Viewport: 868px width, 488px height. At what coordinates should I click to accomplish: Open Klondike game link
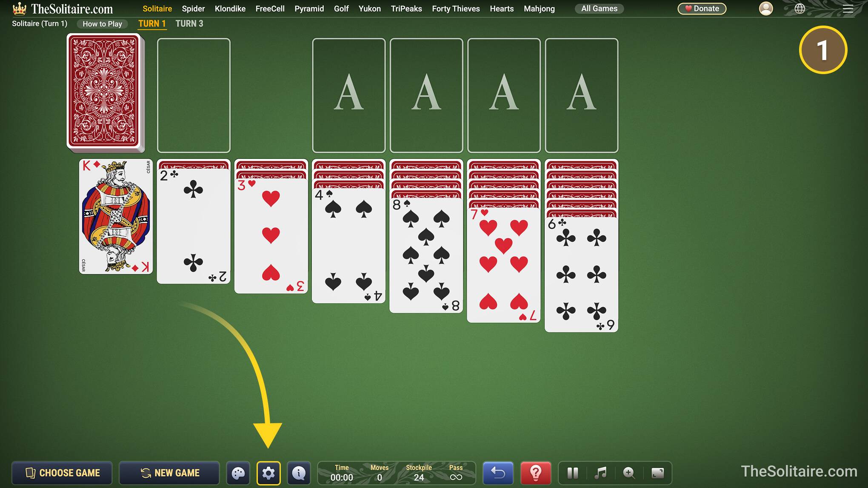point(230,9)
